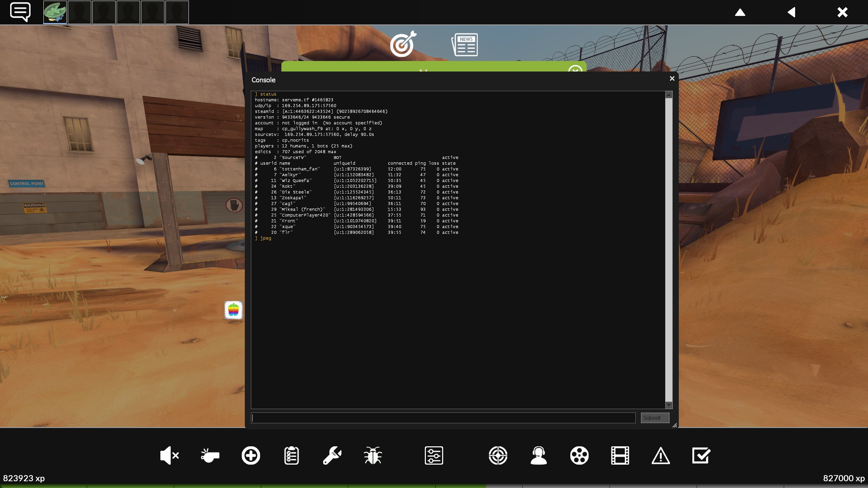Click the film reel icon
Image resolution: width=868 pixels, height=488 pixels.
click(x=579, y=455)
